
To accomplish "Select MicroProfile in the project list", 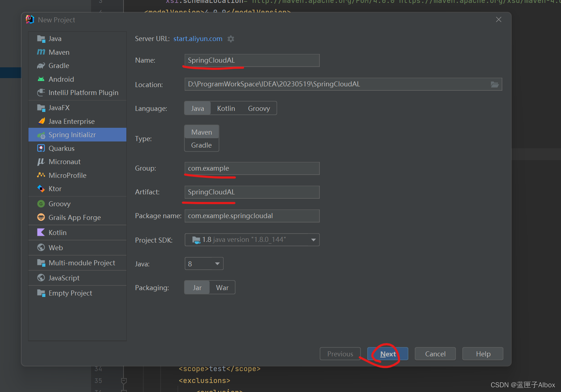I will 77,175.
